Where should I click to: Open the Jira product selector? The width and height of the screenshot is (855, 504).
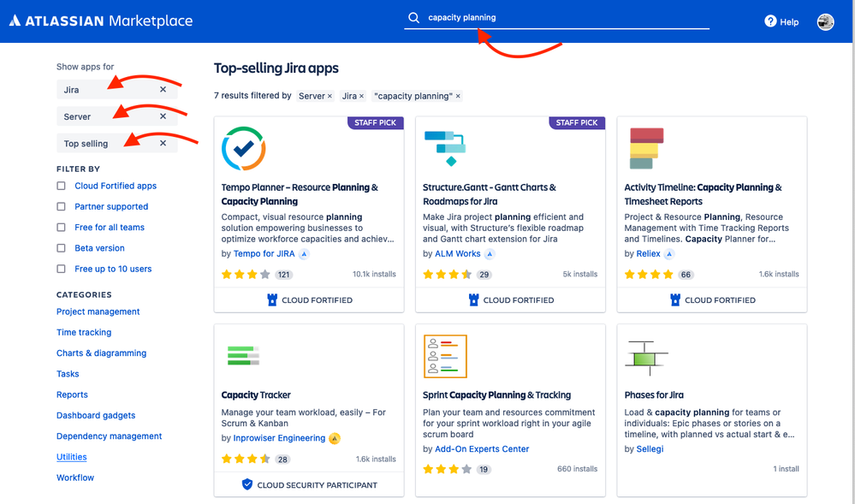(x=116, y=90)
